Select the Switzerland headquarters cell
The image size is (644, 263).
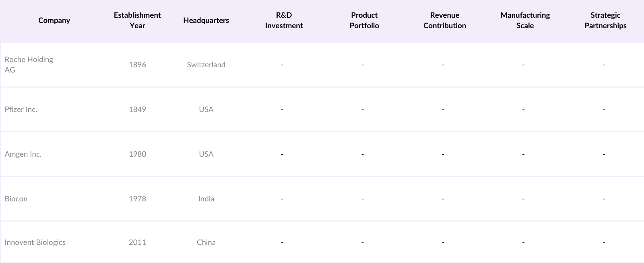(206, 65)
